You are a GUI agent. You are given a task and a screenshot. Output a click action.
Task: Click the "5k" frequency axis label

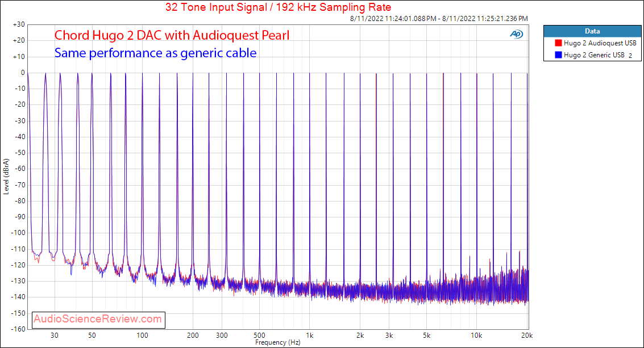pos(427,336)
